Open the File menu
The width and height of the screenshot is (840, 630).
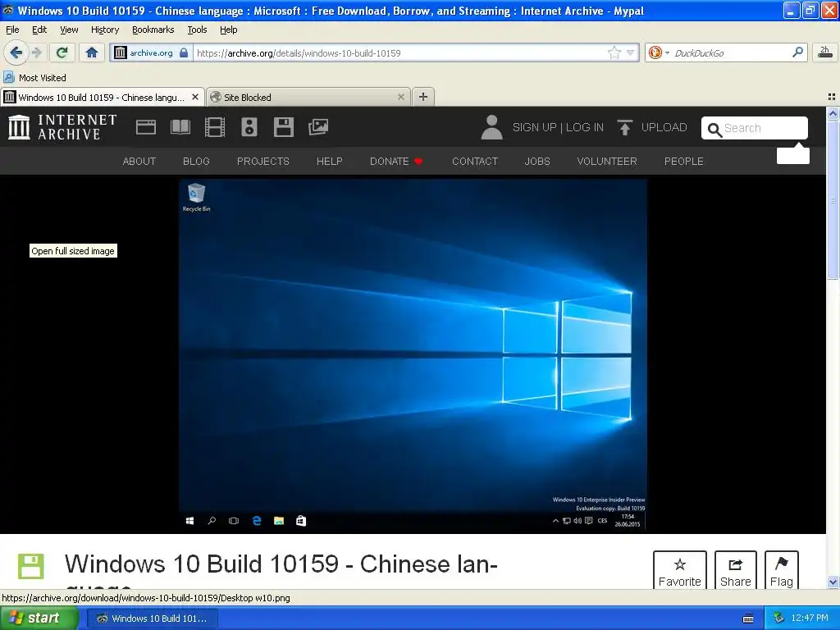coord(12,30)
